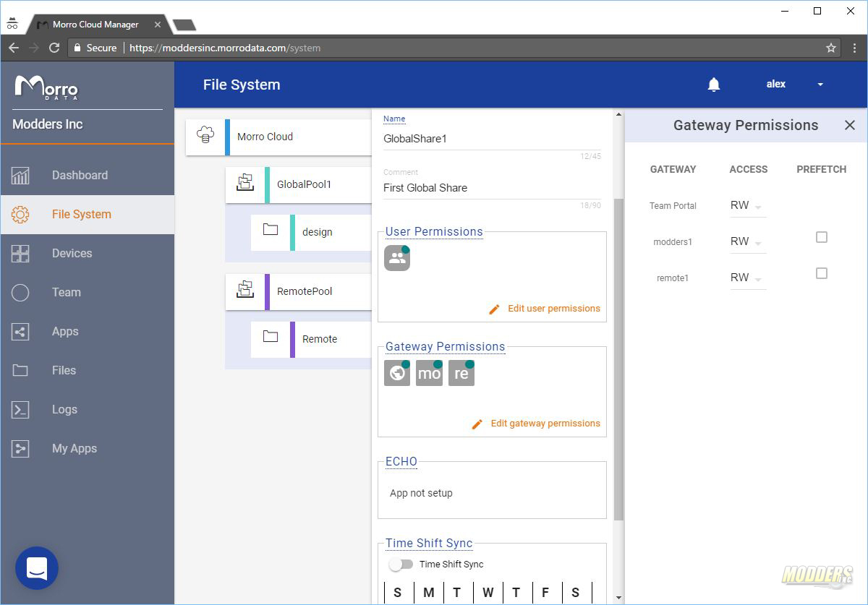Click the Team circle icon
The image size is (868, 605).
coord(20,293)
